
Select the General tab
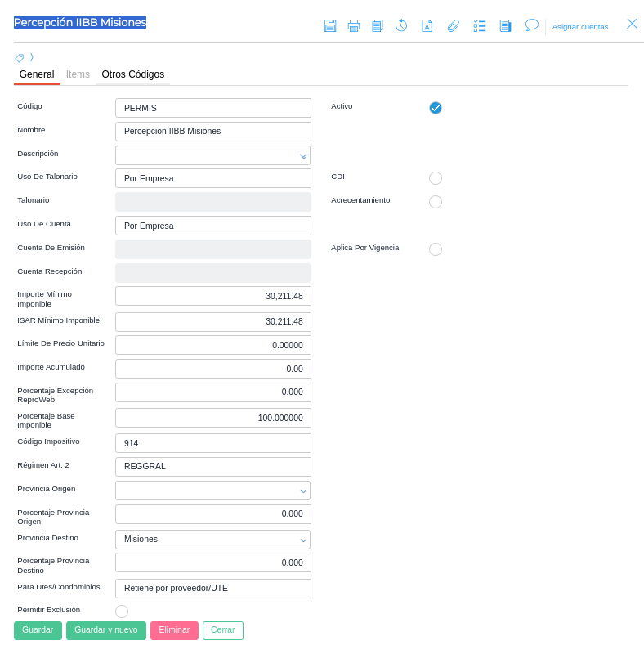37,74
